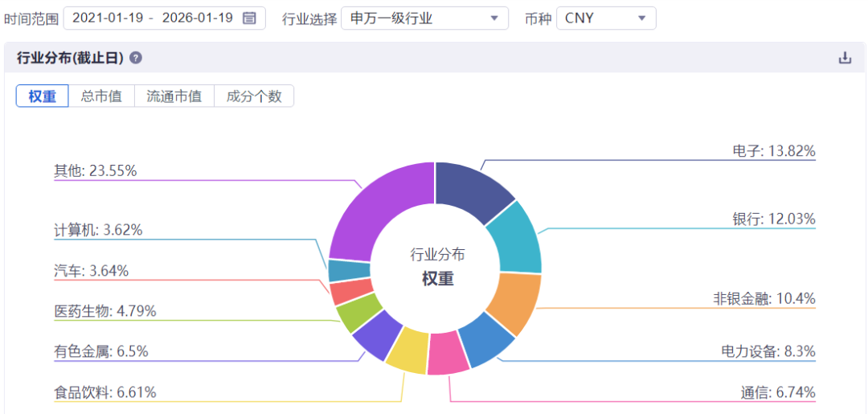Open the CNY currency dropdown
This screenshot has width=868, height=414.
606,18
